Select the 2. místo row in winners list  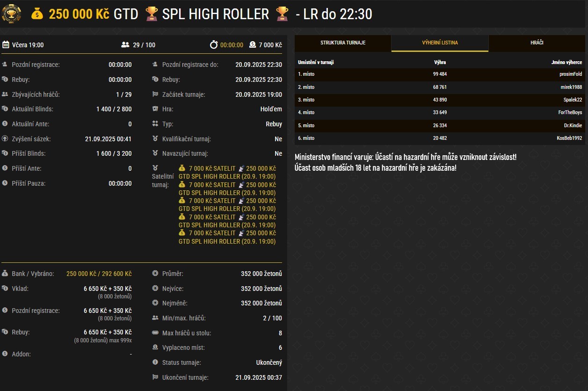(x=440, y=87)
